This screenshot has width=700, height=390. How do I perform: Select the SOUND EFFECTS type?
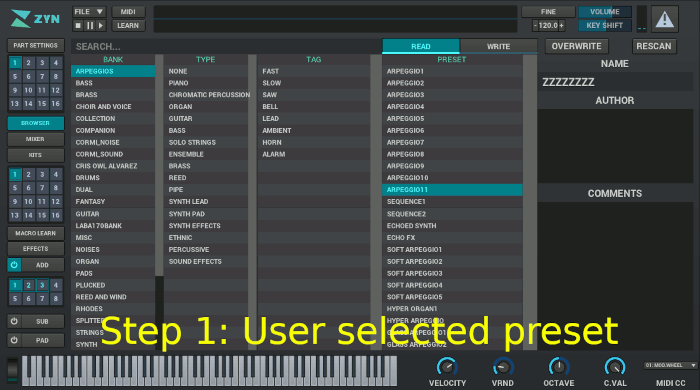pyautogui.click(x=206, y=261)
